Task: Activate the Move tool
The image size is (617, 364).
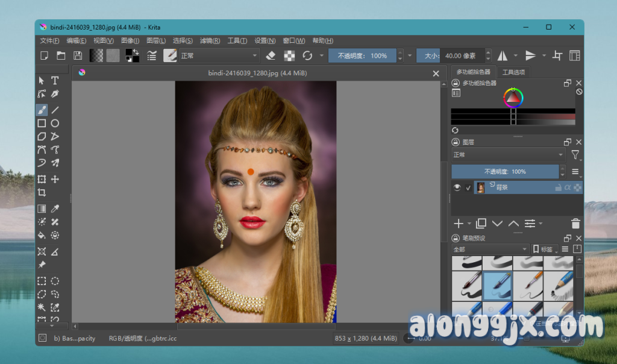Action: pyautogui.click(x=55, y=179)
